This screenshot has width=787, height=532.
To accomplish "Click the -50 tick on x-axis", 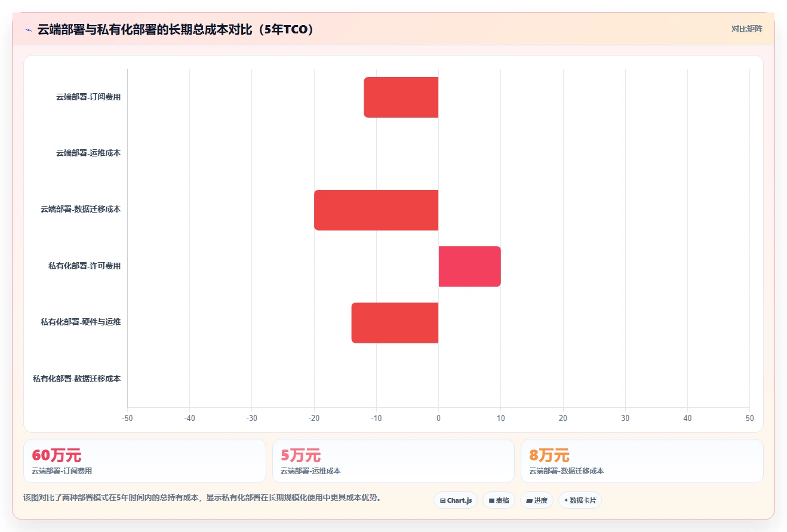I will click(x=127, y=419).
